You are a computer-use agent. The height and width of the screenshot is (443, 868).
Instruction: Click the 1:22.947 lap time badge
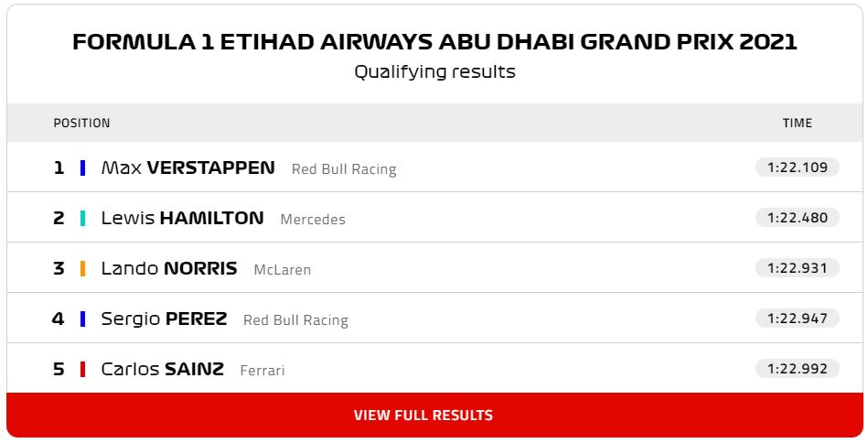click(x=797, y=319)
